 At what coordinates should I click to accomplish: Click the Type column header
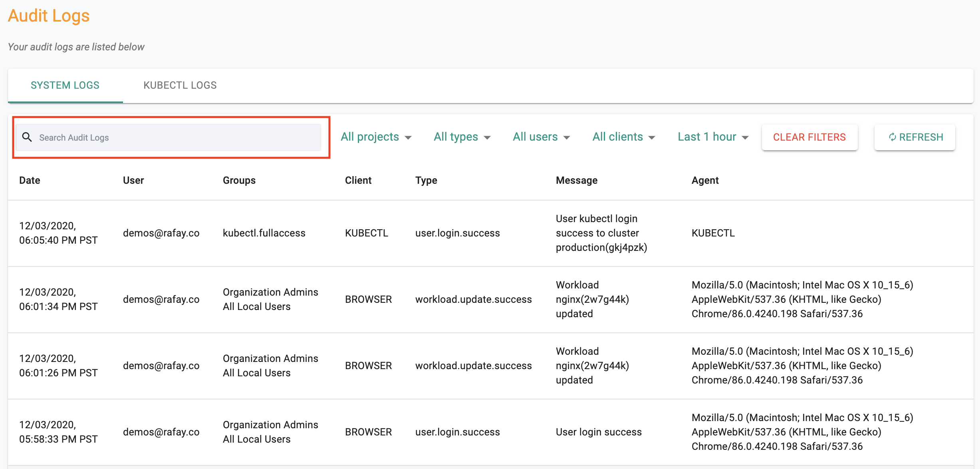[426, 180]
